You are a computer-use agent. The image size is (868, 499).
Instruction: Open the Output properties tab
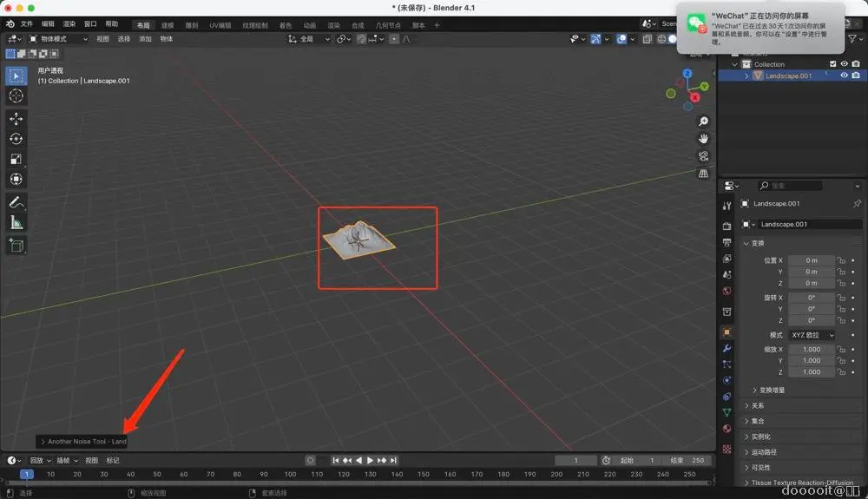[727, 242]
